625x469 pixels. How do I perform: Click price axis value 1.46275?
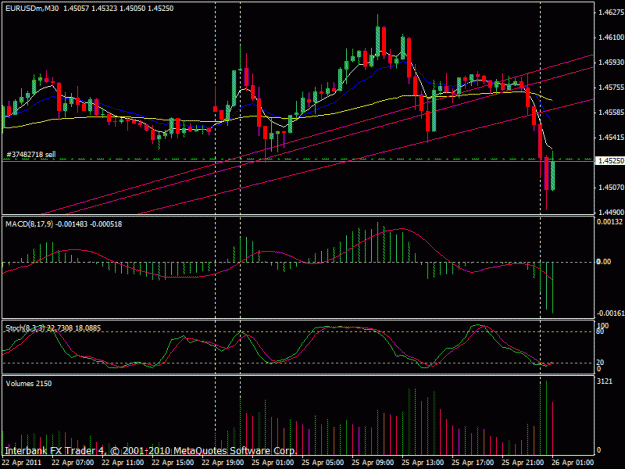click(610, 13)
